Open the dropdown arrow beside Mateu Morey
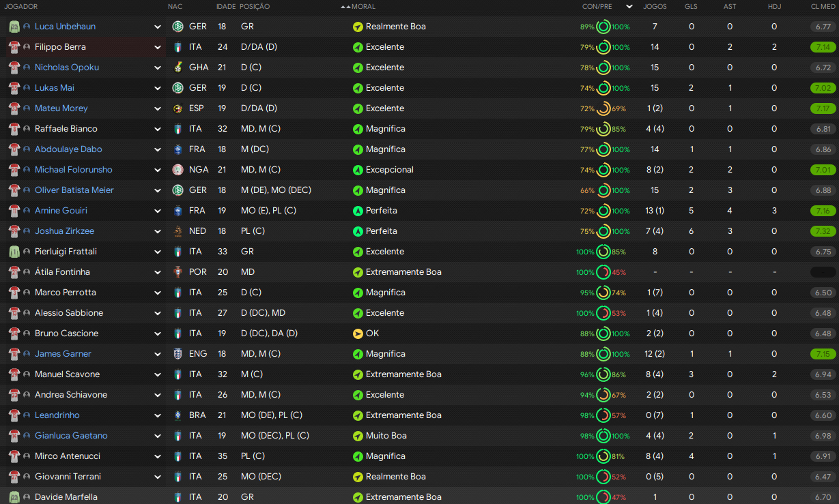 pos(158,108)
